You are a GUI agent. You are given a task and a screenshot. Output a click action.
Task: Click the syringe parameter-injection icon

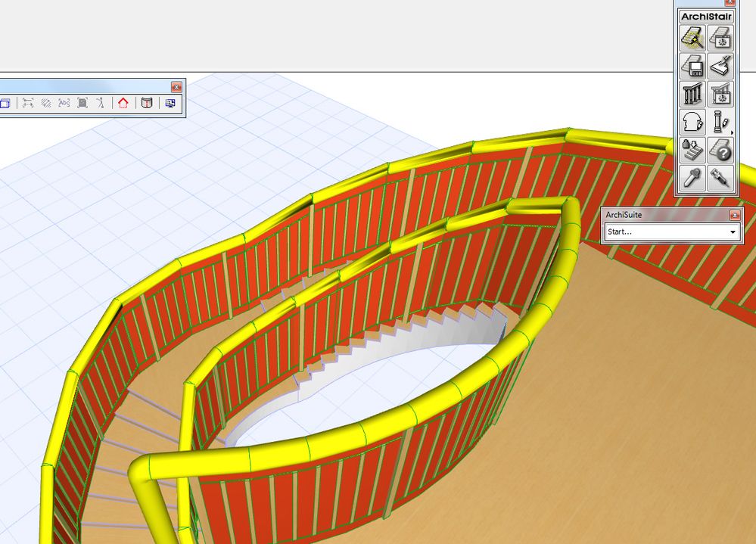coord(721,175)
